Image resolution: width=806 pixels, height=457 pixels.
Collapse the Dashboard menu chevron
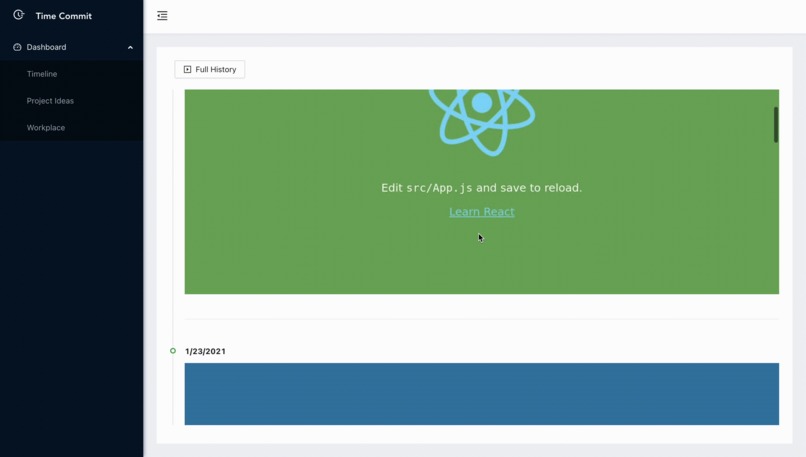coord(130,47)
